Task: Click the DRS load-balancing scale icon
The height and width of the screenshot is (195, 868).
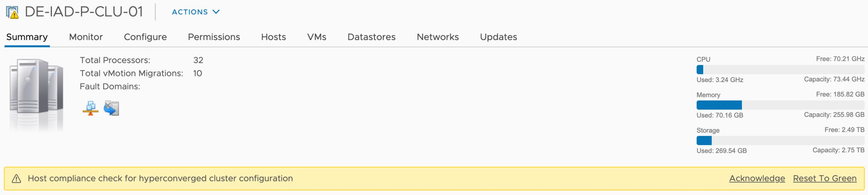Action: (x=91, y=108)
